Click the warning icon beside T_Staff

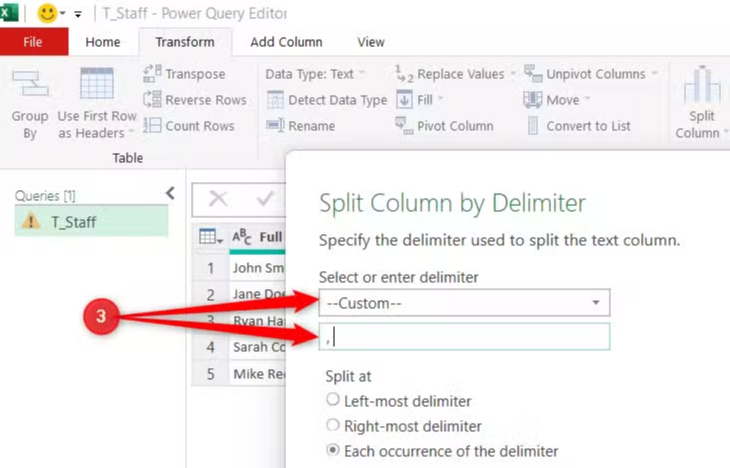click(31, 221)
